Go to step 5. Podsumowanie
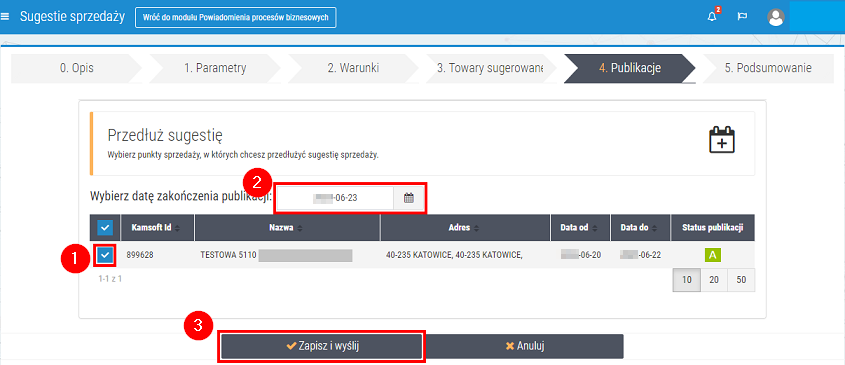845x365 pixels. [x=768, y=68]
